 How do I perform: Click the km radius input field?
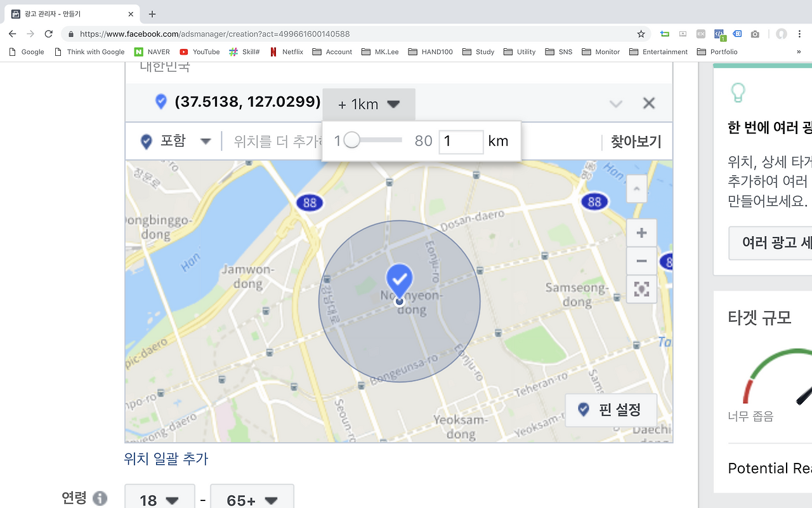coord(461,141)
